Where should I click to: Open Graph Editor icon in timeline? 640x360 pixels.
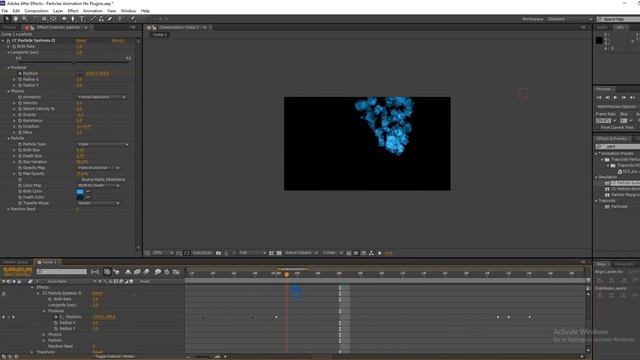click(176, 272)
